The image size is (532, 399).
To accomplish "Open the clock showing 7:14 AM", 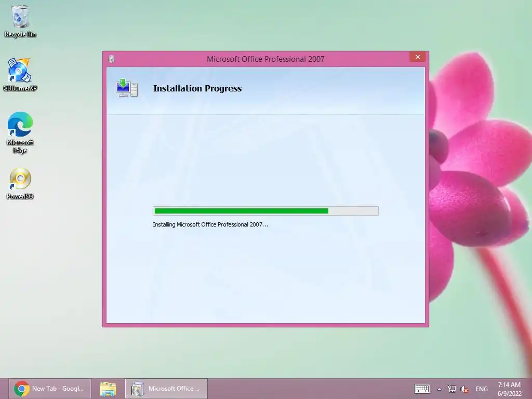I will 509,389.
